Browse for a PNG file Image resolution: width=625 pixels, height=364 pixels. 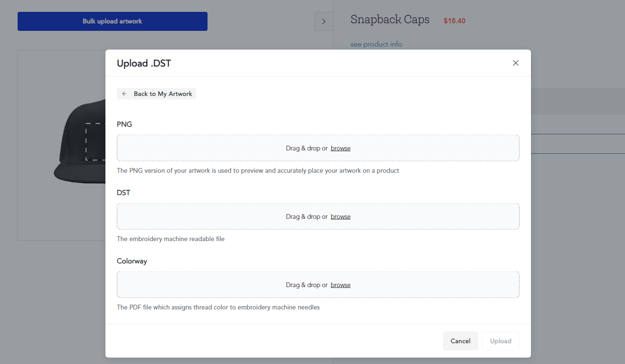pyautogui.click(x=341, y=148)
